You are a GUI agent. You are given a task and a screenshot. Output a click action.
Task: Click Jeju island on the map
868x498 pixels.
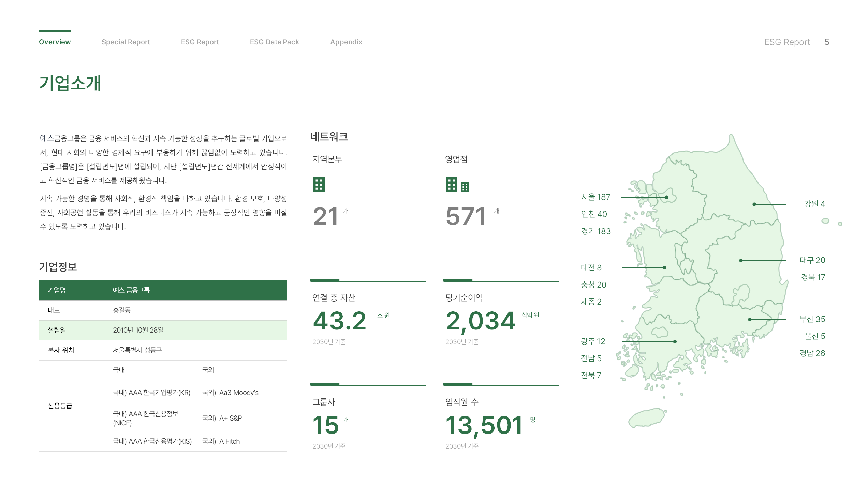(x=646, y=418)
